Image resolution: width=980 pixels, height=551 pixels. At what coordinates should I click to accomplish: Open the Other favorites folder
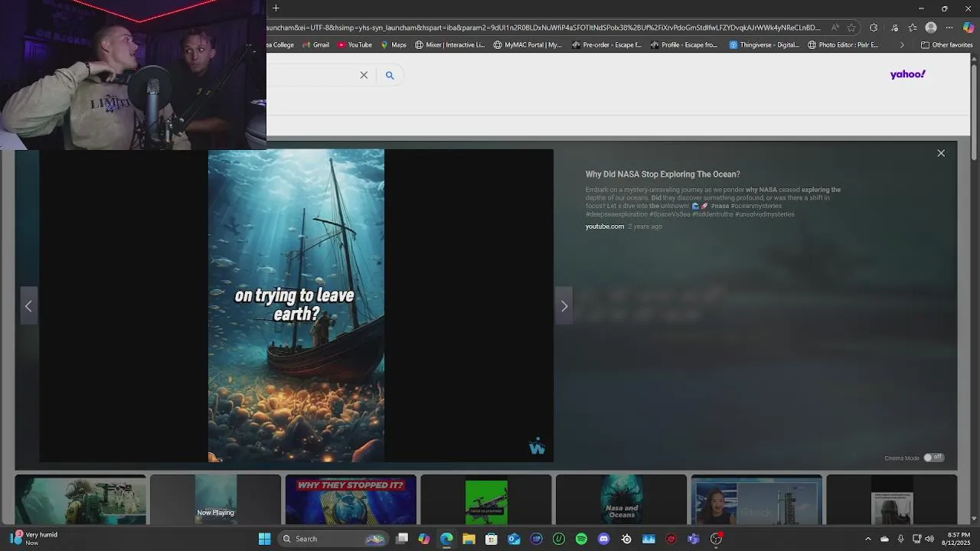[x=946, y=45]
